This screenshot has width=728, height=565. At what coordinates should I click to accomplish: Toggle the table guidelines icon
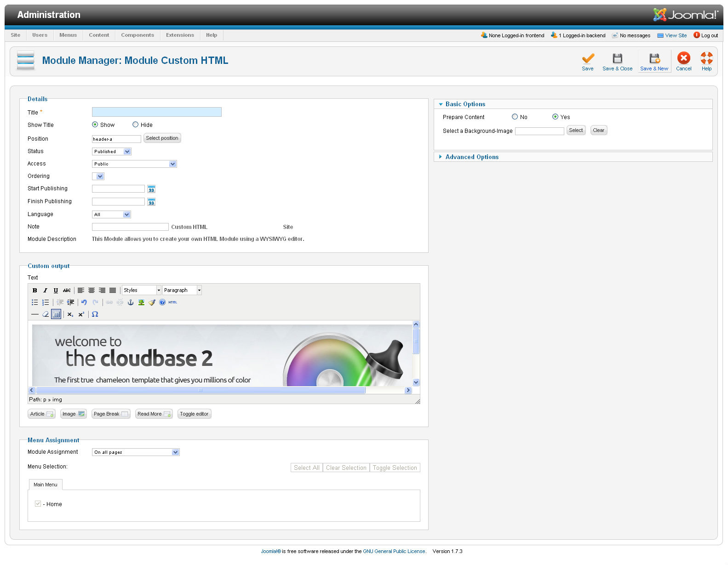pyautogui.click(x=56, y=314)
